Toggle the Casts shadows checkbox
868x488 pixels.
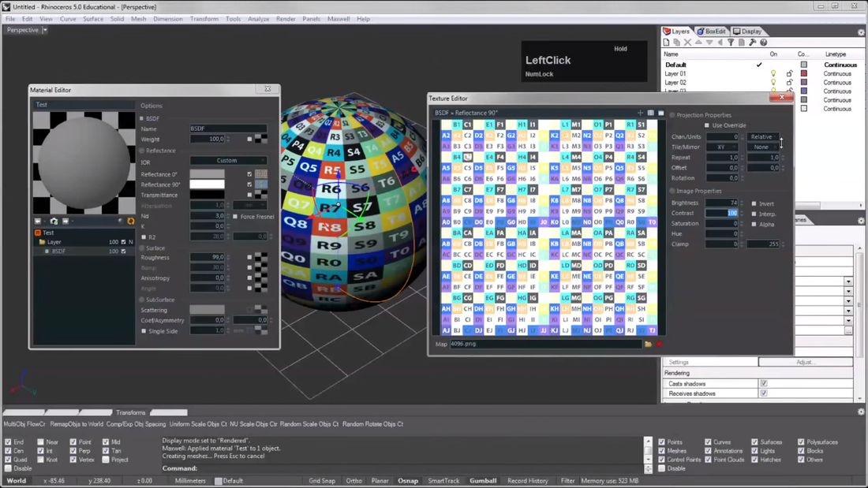pos(764,383)
